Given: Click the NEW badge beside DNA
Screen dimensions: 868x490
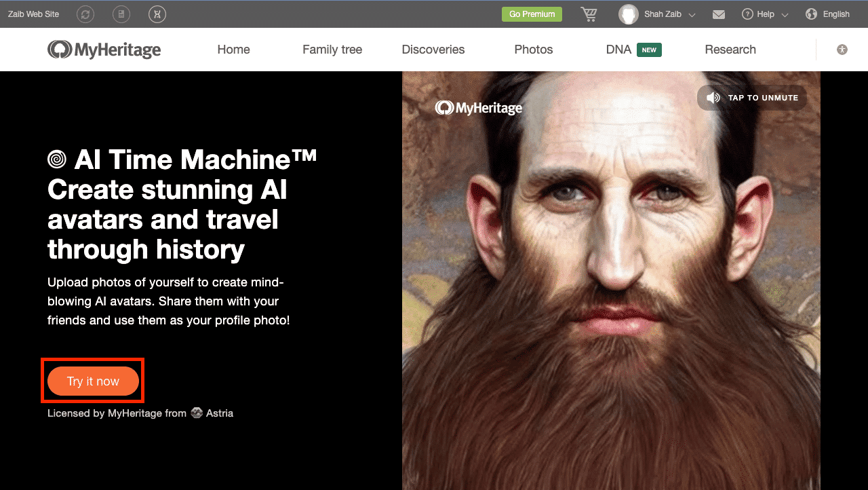Looking at the screenshot, I should point(649,50).
